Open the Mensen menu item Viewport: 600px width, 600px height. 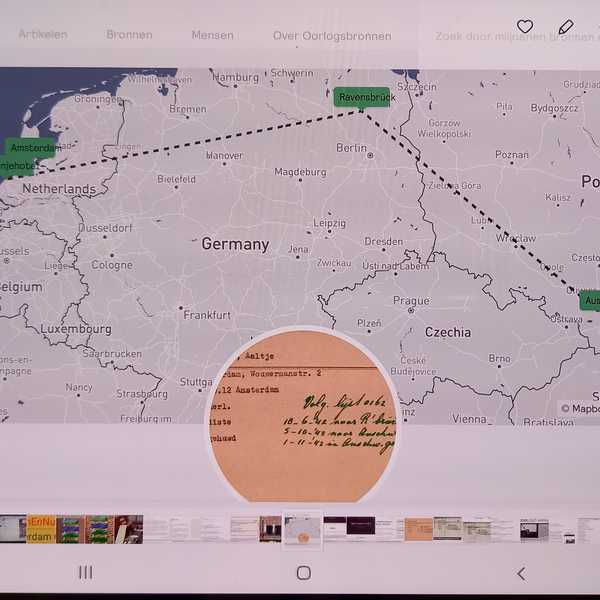(x=213, y=35)
